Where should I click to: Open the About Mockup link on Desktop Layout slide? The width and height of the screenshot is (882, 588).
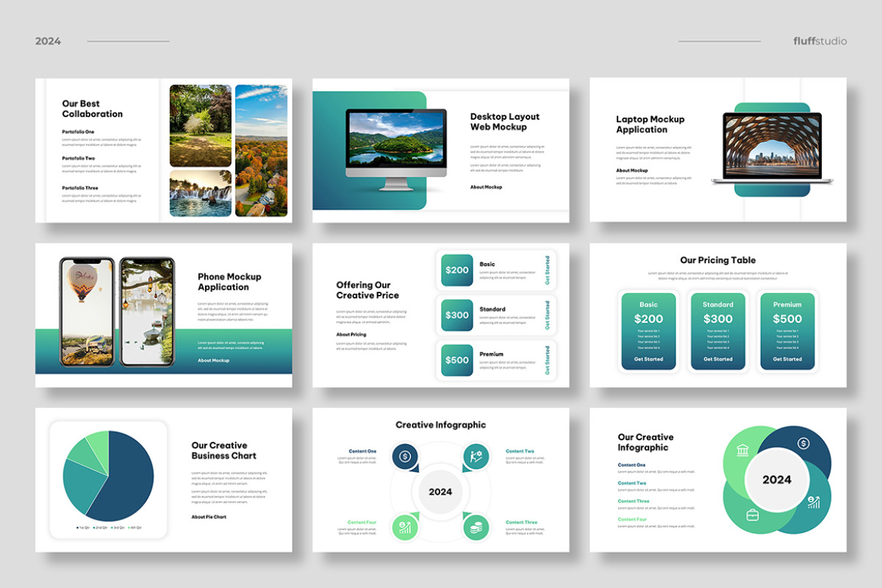[487, 187]
